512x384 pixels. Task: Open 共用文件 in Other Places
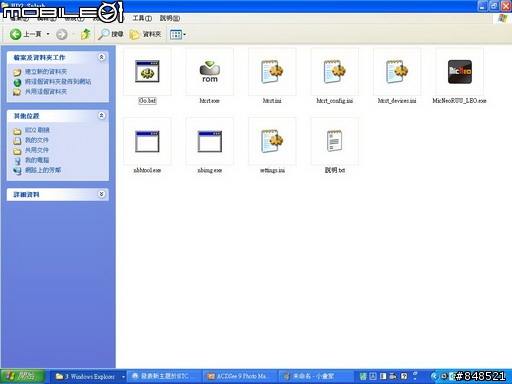(37, 150)
